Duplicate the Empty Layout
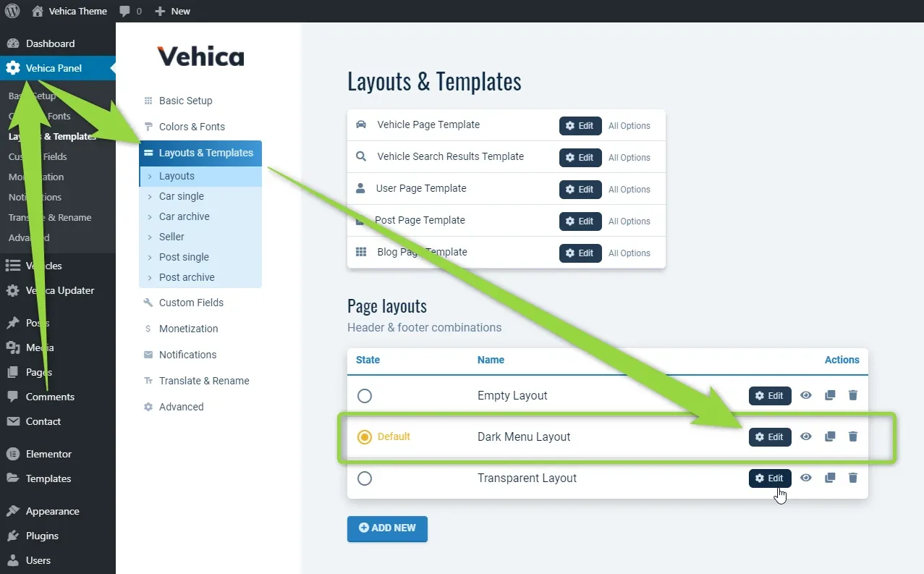Screen dimensions: 924x574 point(830,395)
